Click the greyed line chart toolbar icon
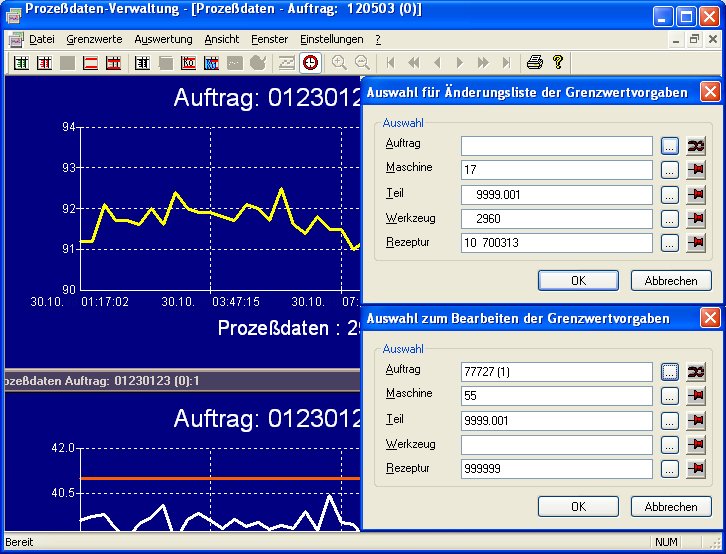The width and height of the screenshot is (726, 554). 287,62
